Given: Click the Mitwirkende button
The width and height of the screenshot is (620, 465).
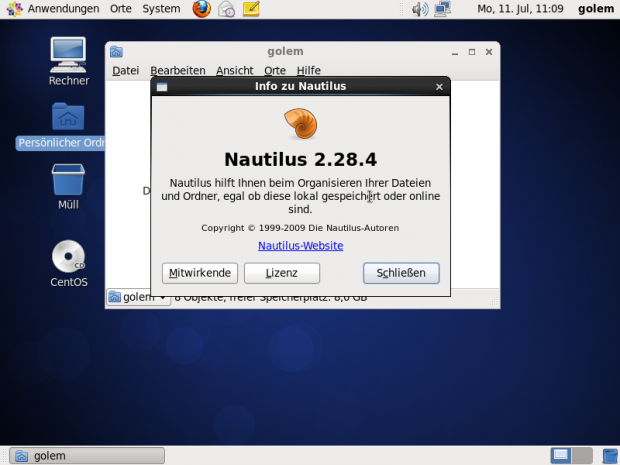Looking at the screenshot, I should [200, 273].
